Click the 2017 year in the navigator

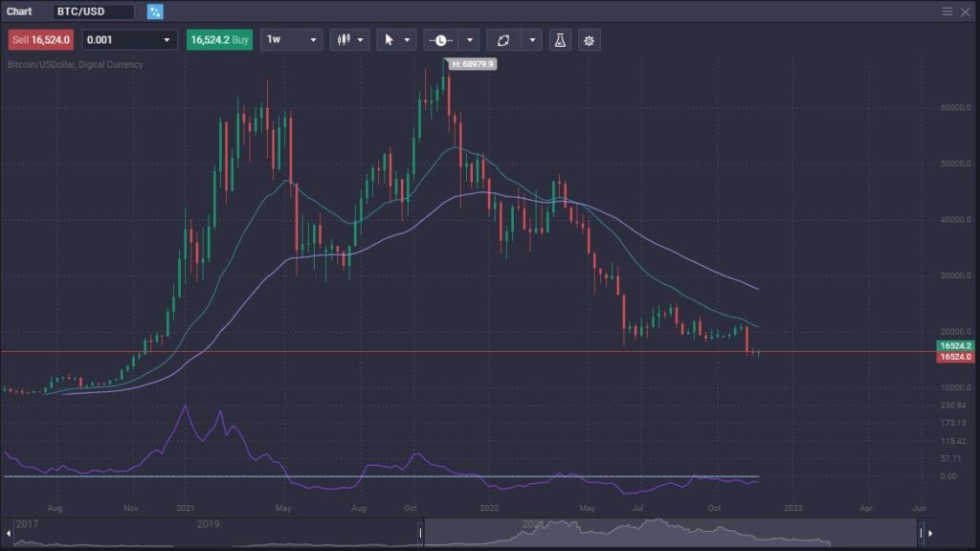[x=27, y=524]
